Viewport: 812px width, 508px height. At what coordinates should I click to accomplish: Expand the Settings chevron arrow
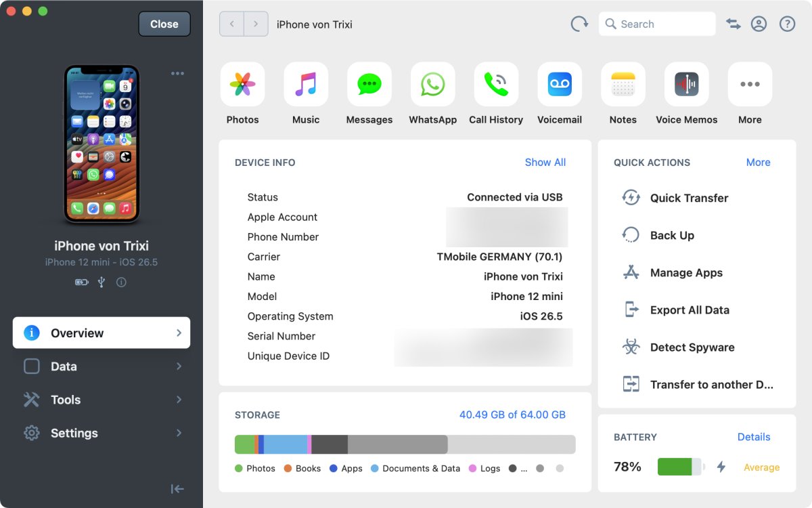click(x=179, y=433)
